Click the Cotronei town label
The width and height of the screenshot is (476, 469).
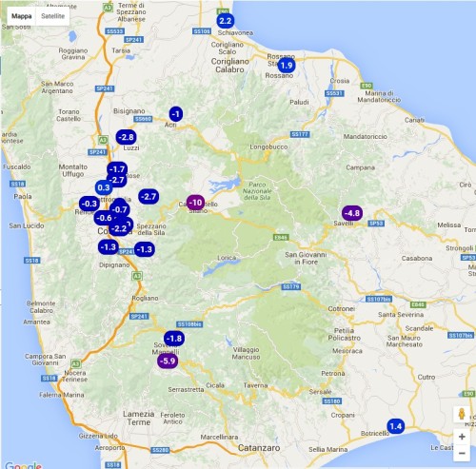[x=342, y=308]
